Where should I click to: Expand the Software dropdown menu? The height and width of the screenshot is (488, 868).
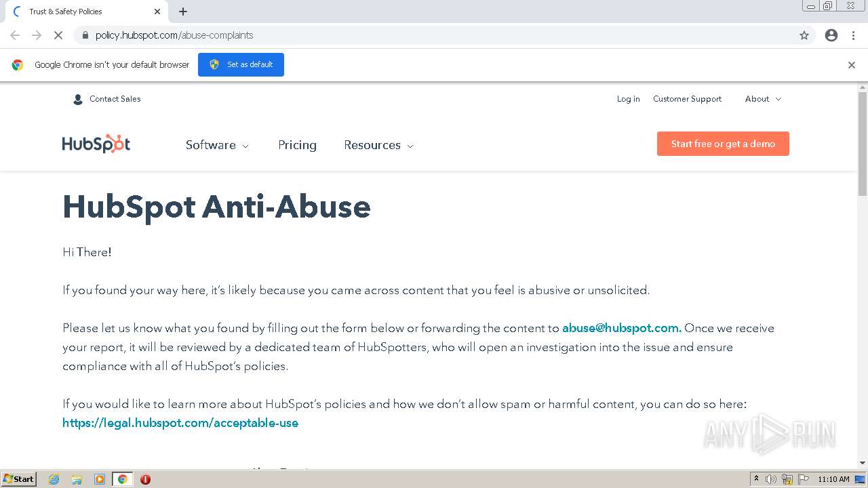click(x=217, y=145)
